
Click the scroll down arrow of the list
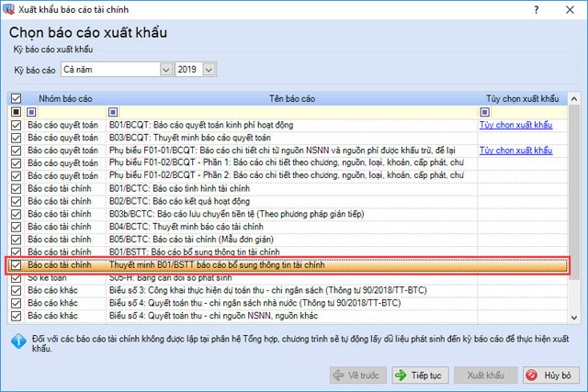coord(573,318)
